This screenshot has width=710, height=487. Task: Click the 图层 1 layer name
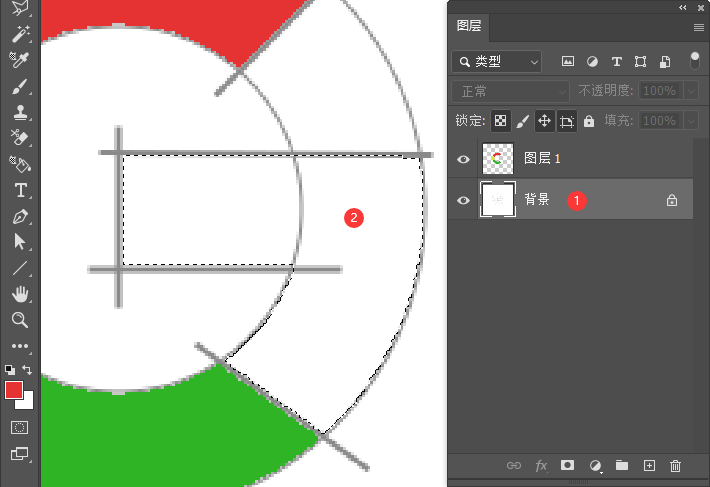point(542,158)
